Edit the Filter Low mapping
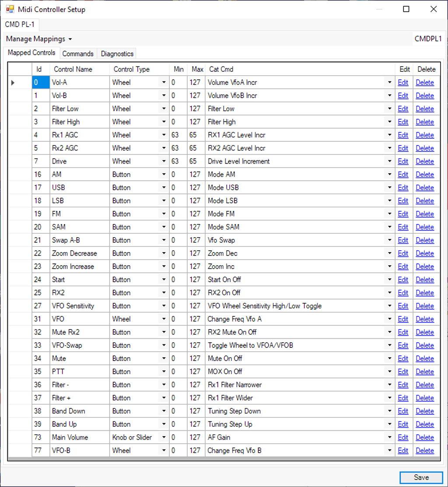This screenshot has height=487, width=448. [403, 109]
